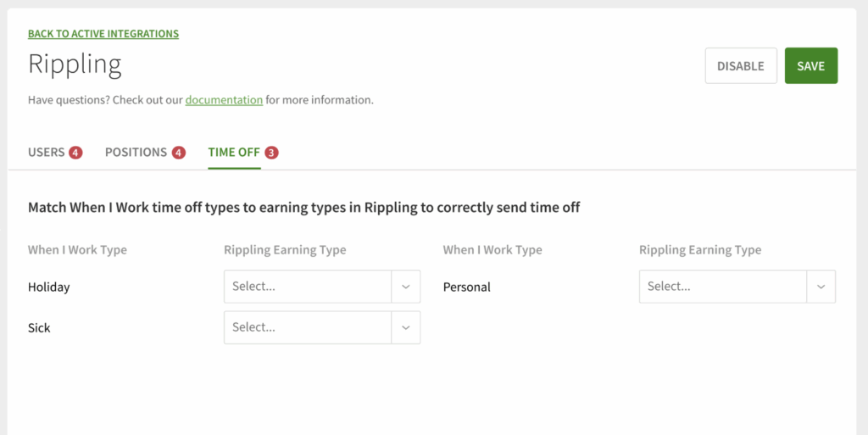Expand the Personal dropdown chevron arrow
The image size is (868, 435).
821,287
